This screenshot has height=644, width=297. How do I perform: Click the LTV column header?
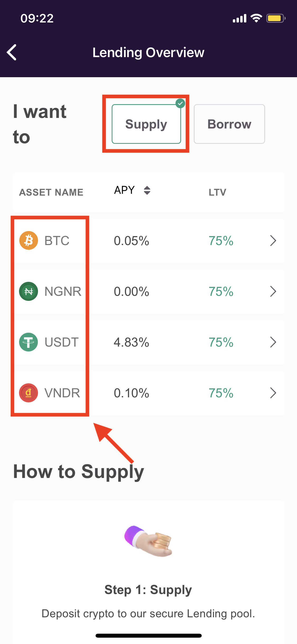218,192
